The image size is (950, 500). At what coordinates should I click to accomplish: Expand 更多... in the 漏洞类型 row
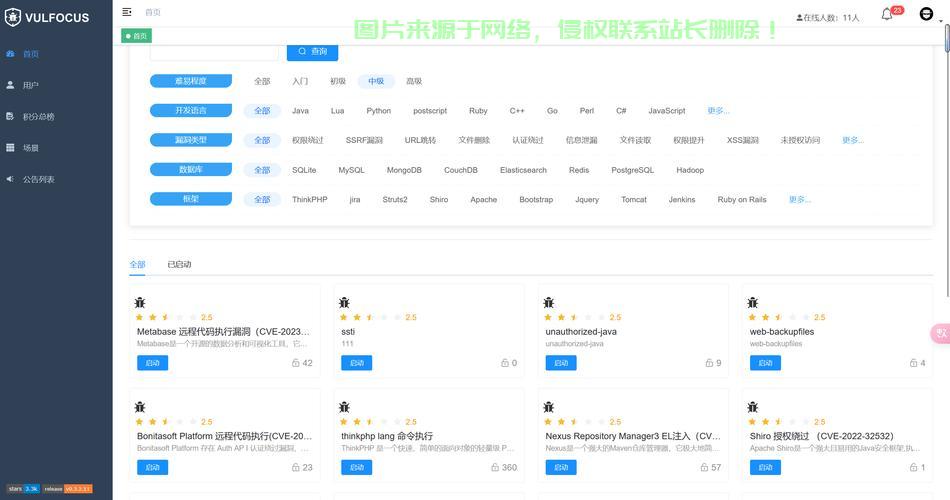pyautogui.click(x=852, y=140)
